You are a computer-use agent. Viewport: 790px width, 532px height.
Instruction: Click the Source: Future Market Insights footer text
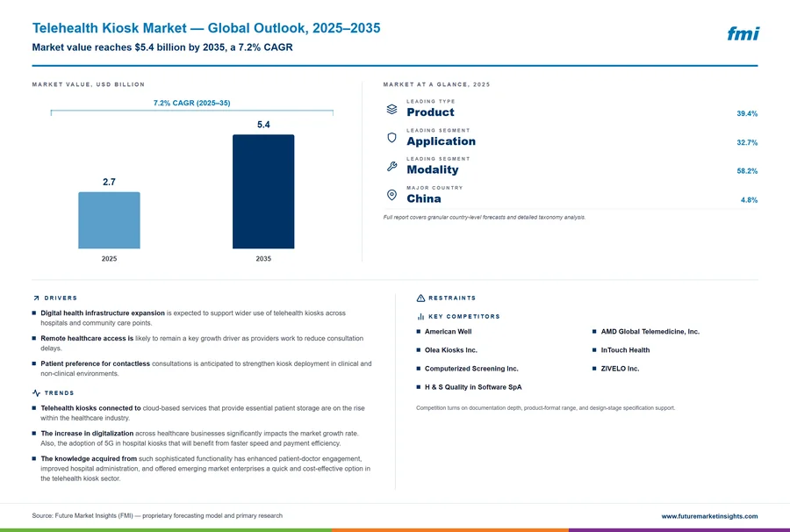pyautogui.click(x=157, y=516)
